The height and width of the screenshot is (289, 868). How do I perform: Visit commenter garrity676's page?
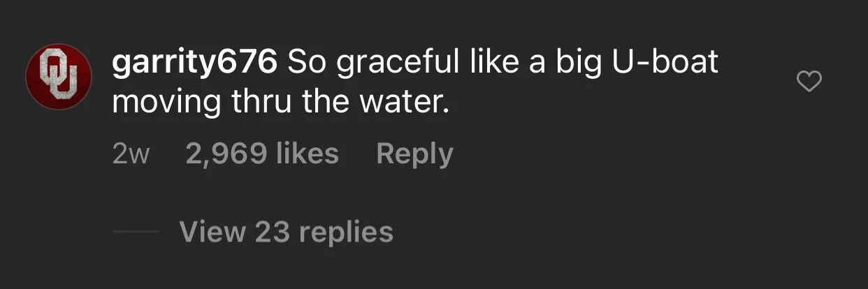click(x=195, y=64)
